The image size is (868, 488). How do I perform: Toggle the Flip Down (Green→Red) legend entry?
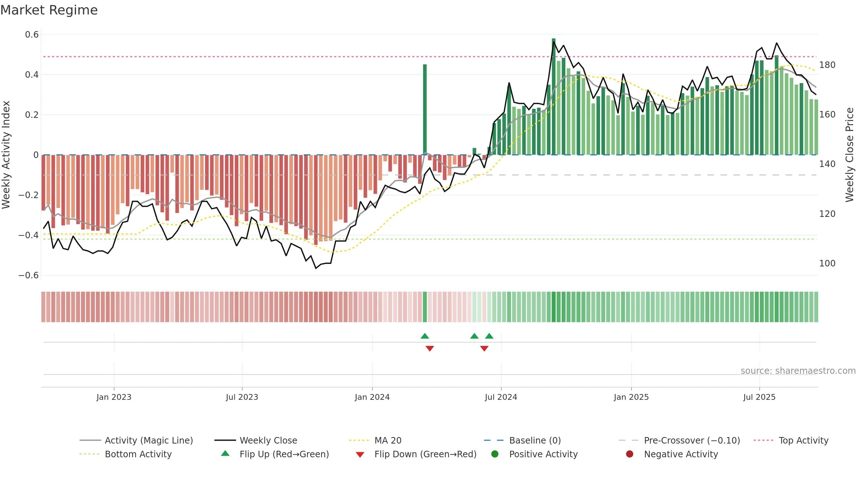tap(416, 454)
